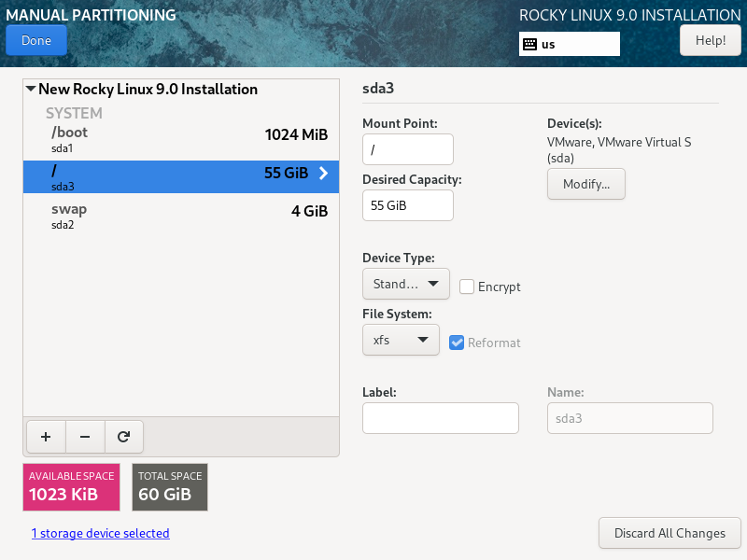Click the TOTAL SPACE 60 GiB box
The image size is (747, 560).
170,487
